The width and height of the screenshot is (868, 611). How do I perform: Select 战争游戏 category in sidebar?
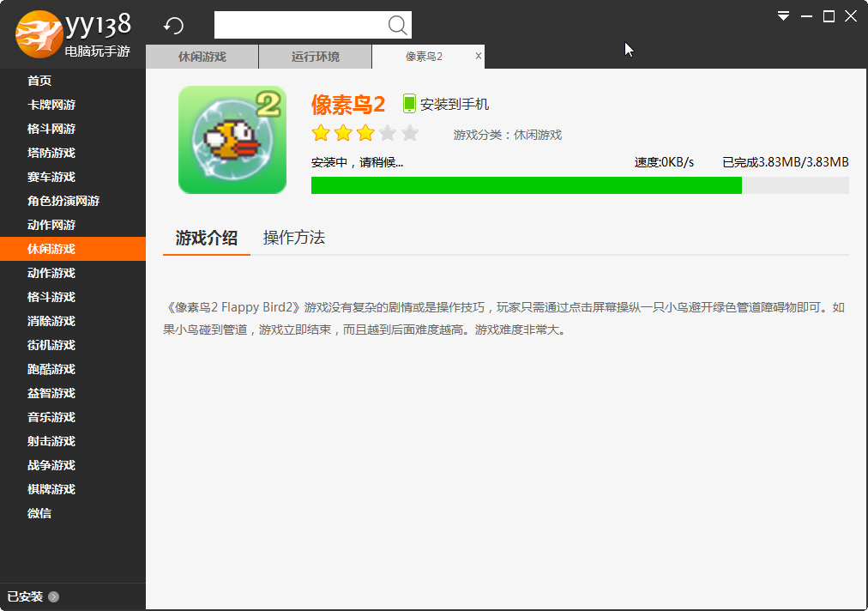(x=51, y=465)
